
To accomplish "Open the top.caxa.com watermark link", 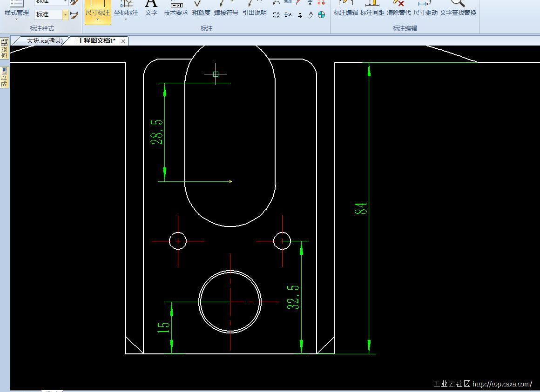I will point(502,384).
